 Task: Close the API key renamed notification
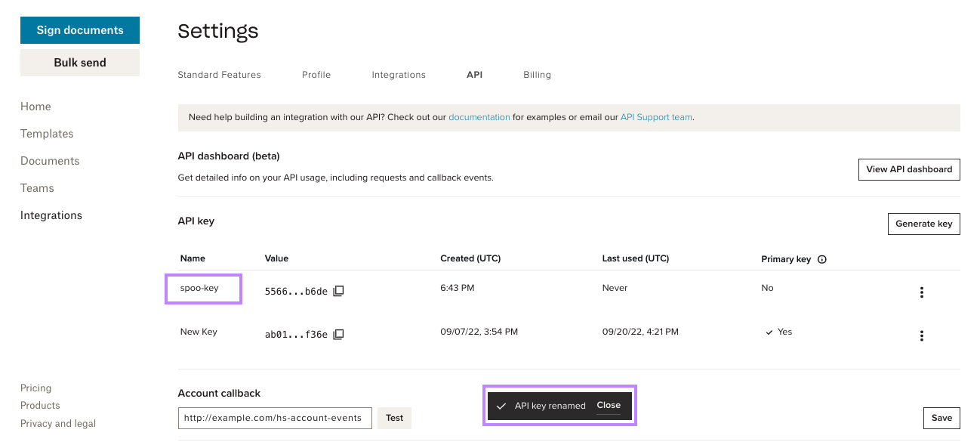click(609, 405)
